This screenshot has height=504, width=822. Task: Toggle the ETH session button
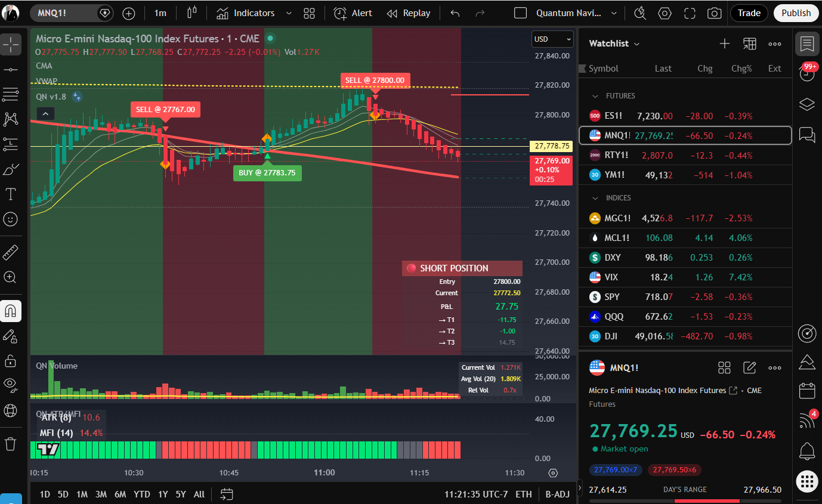click(523, 494)
